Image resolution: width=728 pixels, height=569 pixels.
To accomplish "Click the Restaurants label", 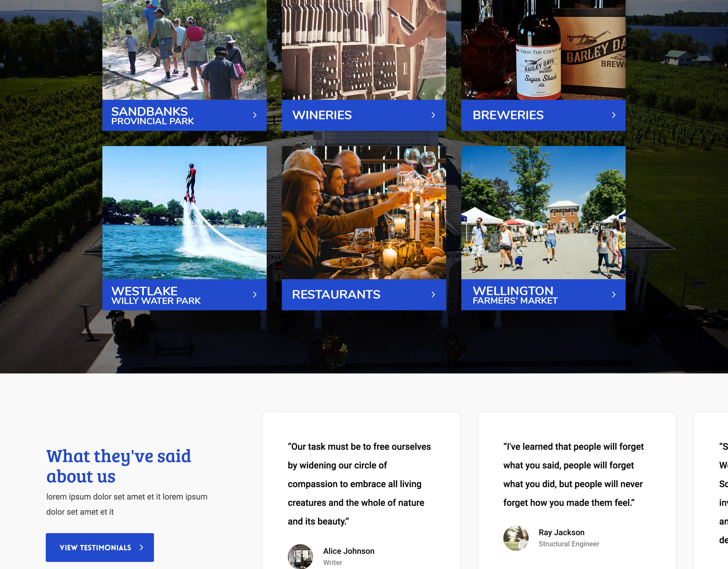I will tap(336, 295).
